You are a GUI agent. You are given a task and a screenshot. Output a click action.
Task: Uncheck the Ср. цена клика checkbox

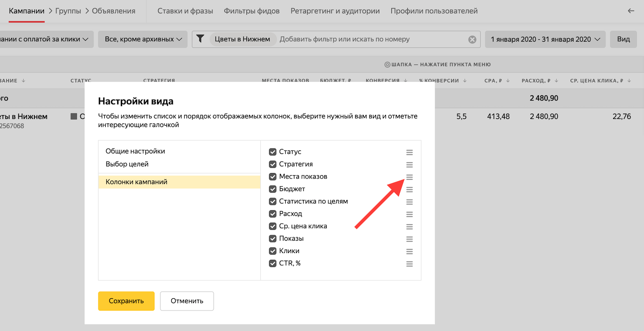tap(272, 226)
